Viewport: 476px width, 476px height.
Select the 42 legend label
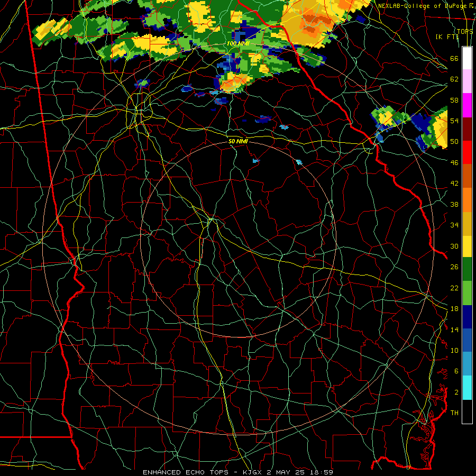[454, 183]
